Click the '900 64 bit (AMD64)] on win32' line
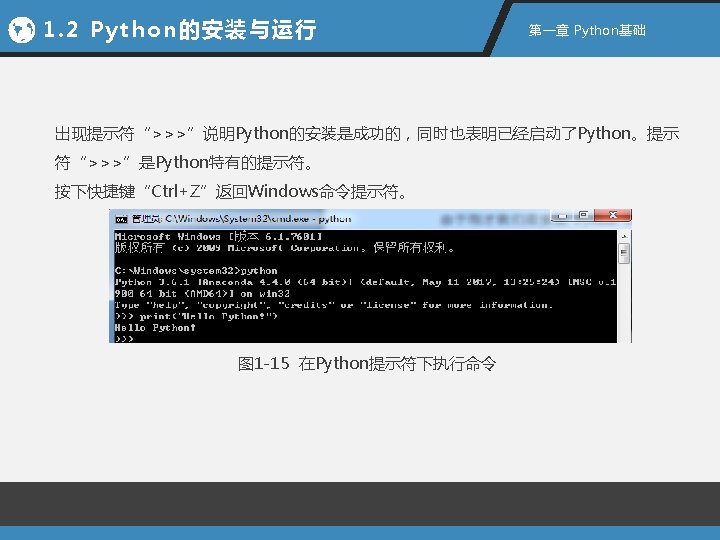 click(x=202, y=293)
